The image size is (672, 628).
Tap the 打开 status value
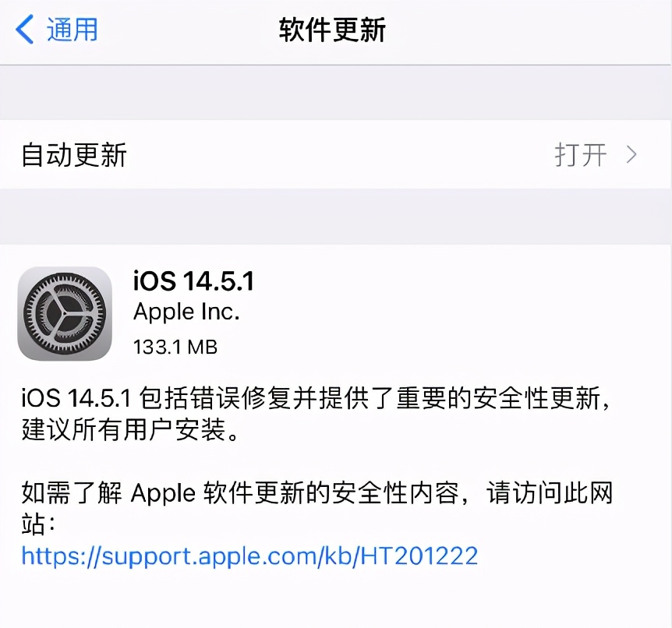click(x=581, y=154)
